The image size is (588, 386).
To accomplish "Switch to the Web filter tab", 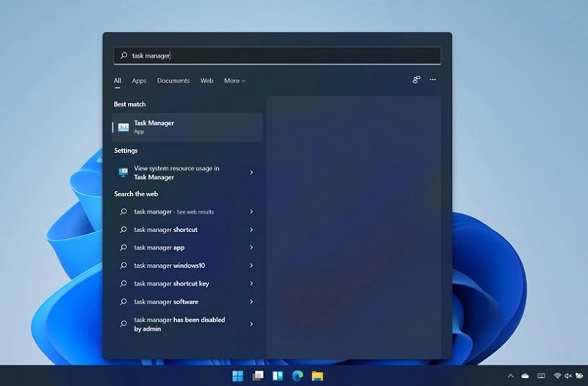I will (207, 81).
